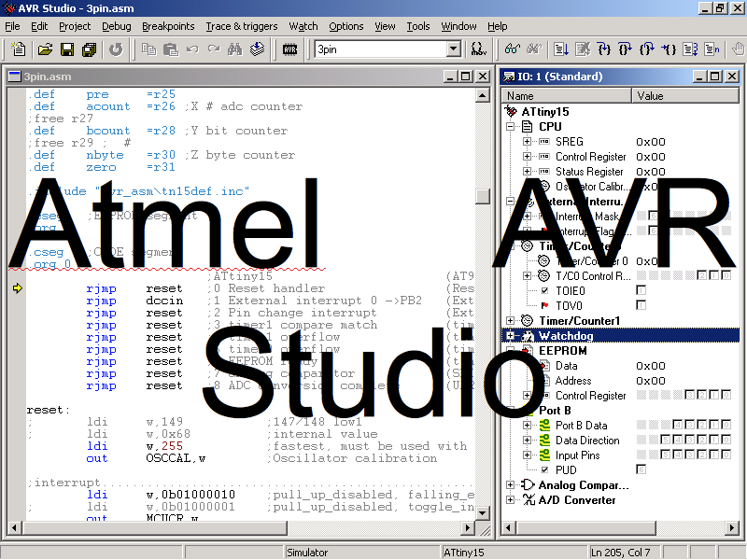Screen dimensions: 747x560
Task: Open the 3pin dropdown in the toolbar
Action: 453,49
